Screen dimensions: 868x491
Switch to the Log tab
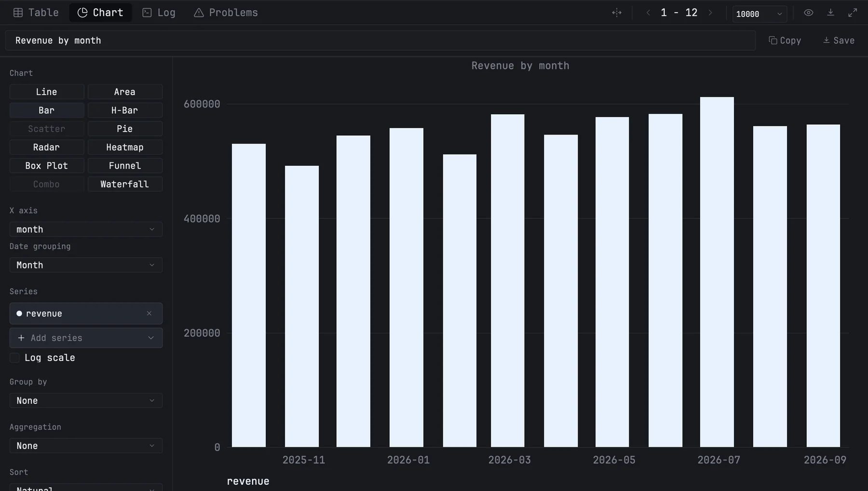[159, 13]
